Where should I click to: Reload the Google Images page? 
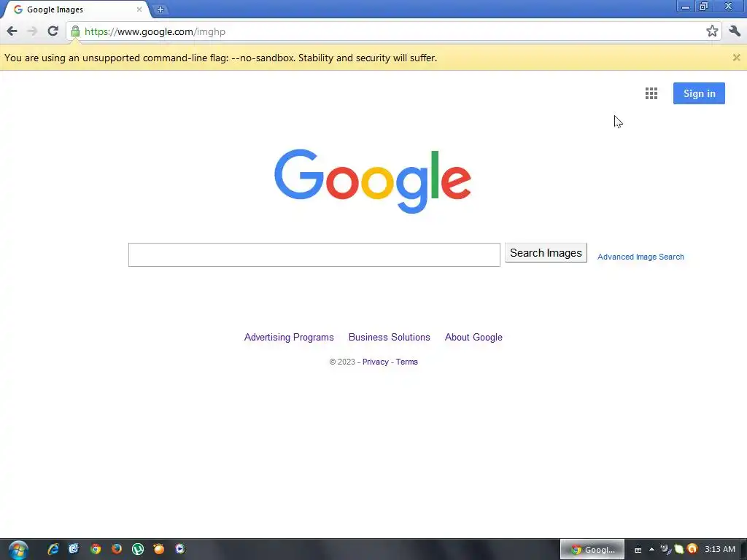(x=53, y=31)
